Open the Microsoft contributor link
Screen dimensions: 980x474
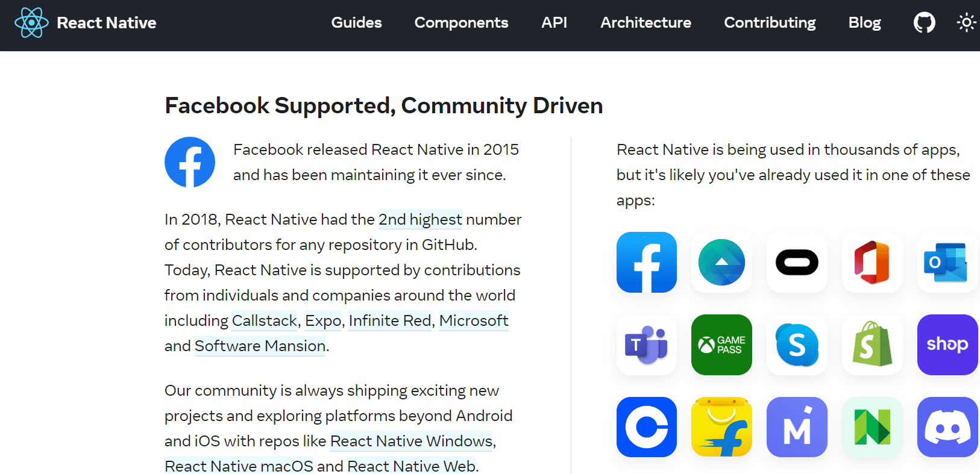[x=474, y=320]
